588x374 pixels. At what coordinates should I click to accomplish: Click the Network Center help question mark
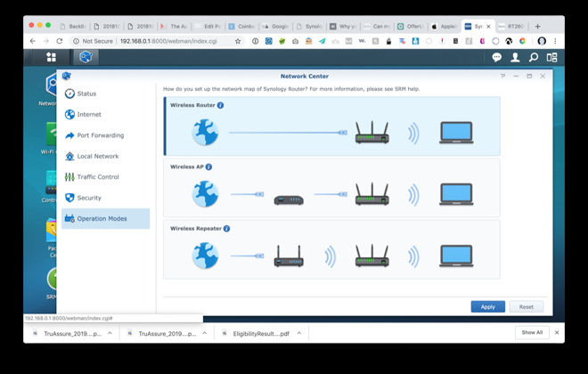(502, 76)
